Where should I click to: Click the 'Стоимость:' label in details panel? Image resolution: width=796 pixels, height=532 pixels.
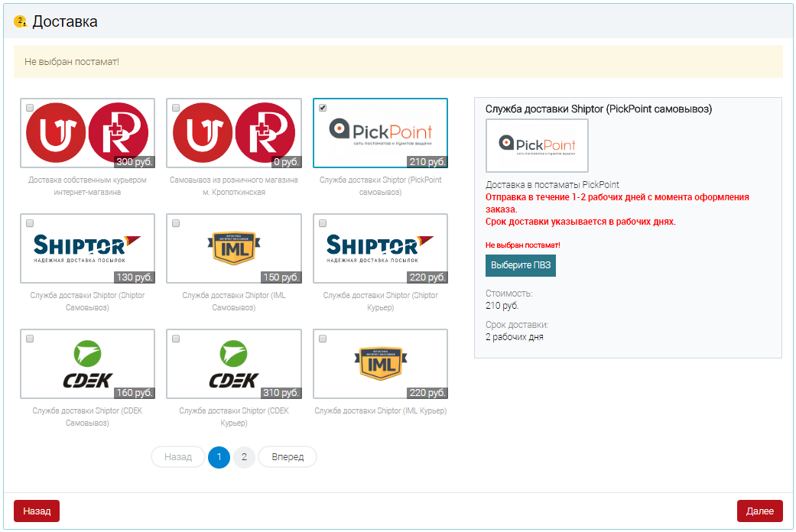(508, 294)
